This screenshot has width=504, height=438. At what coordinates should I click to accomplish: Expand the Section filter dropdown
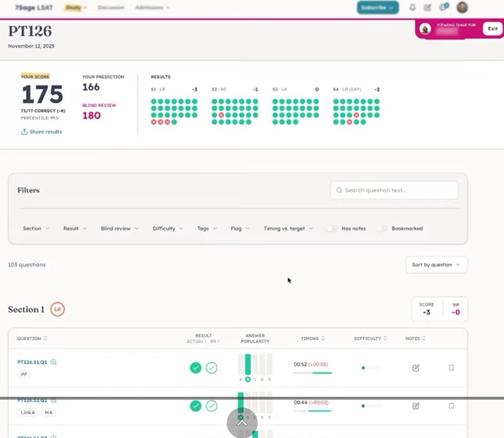click(36, 228)
